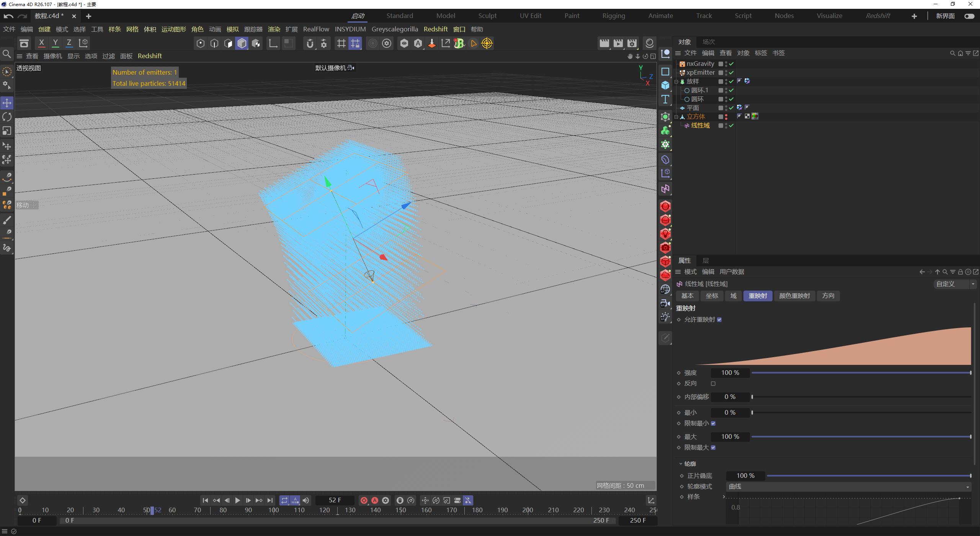Enable snapping via the magnet icon
The height and width of the screenshot is (536, 980).
click(x=309, y=43)
